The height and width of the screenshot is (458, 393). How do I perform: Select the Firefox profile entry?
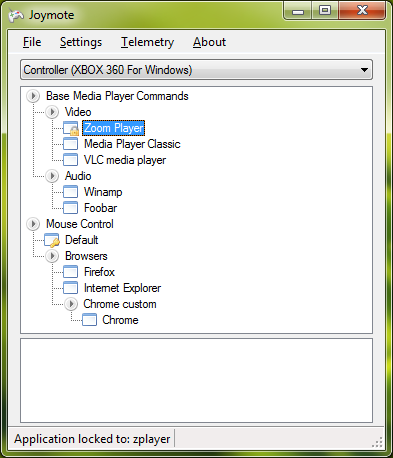pos(99,272)
